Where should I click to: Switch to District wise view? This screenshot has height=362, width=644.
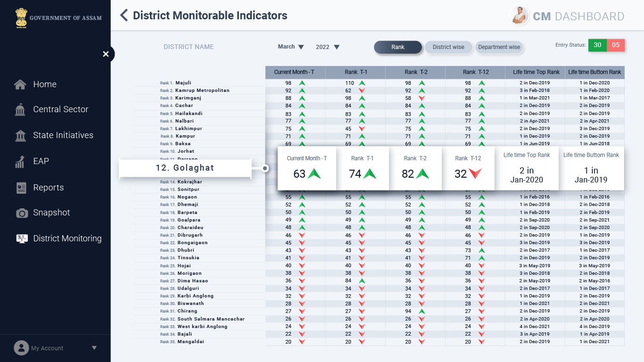448,47
